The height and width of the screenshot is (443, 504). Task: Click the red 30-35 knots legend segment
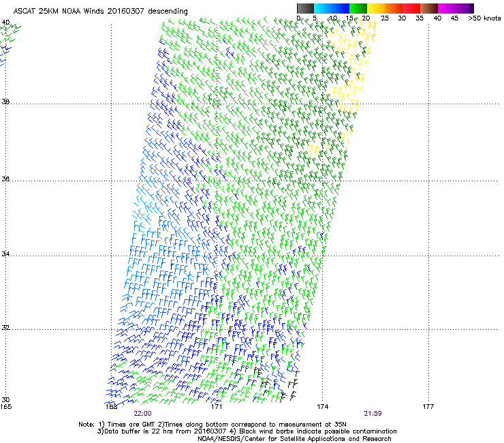point(411,8)
